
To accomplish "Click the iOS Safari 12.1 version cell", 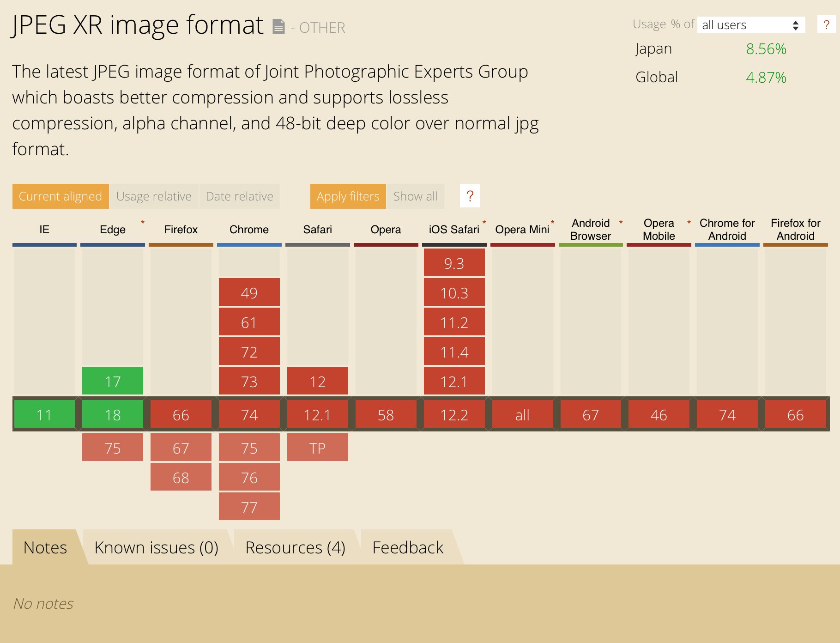I will point(454,381).
